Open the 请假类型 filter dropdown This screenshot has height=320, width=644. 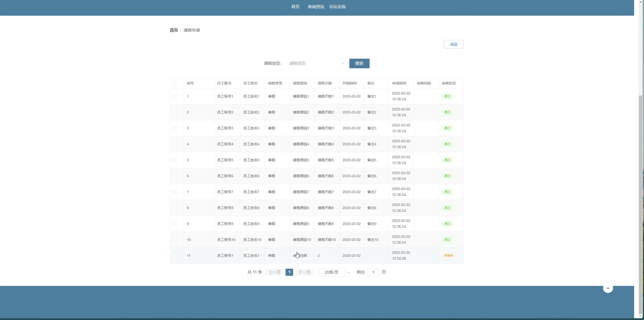click(x=314, y=63)
